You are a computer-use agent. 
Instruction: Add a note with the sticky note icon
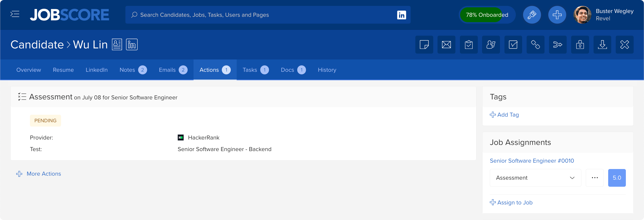[x=424, y=45]
